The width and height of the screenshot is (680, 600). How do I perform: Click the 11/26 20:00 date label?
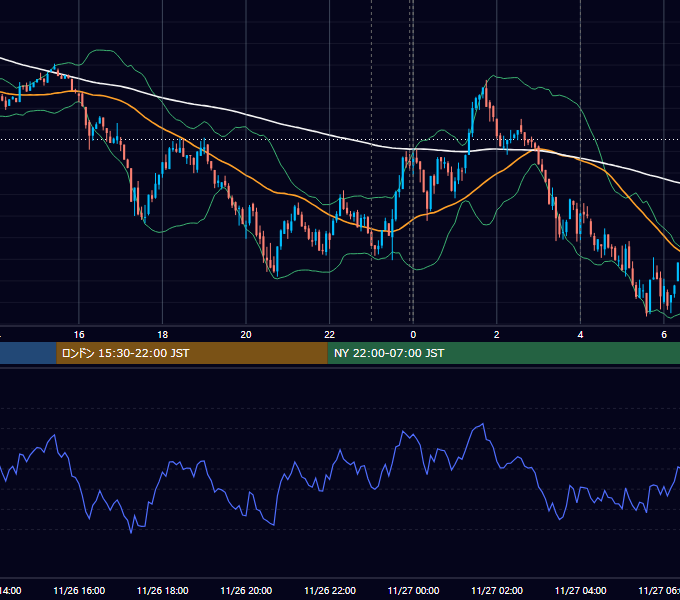[x=246, y=590]
